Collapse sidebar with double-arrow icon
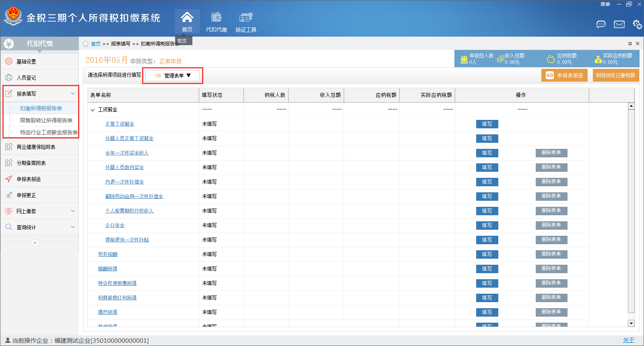 click(35, 243)
